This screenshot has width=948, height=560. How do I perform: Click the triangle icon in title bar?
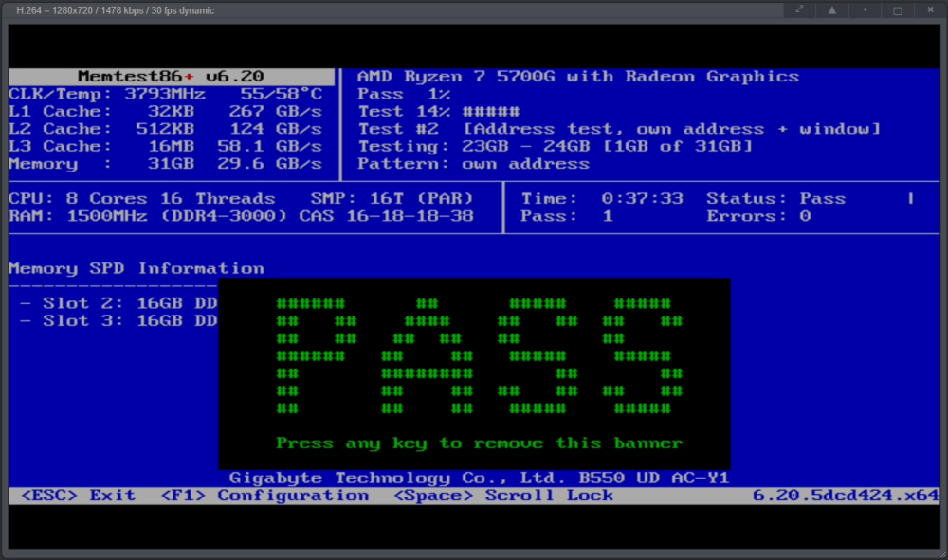click(x=832, y=9)
